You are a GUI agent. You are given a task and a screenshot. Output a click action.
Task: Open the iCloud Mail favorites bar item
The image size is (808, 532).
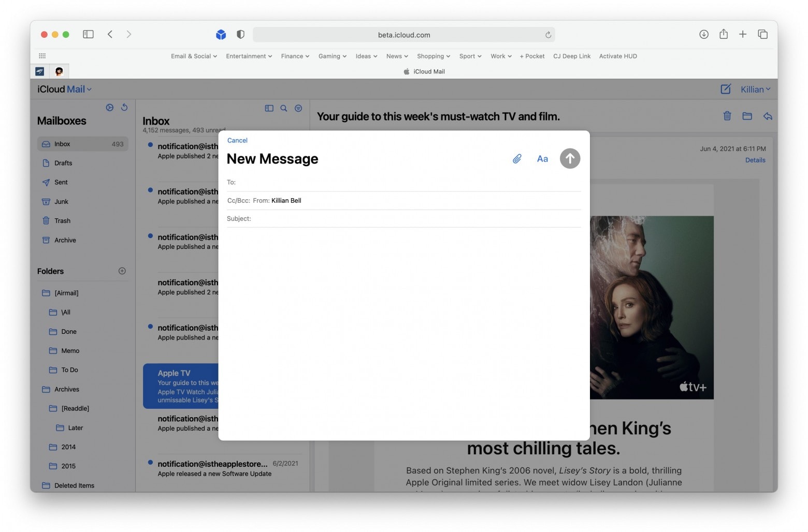click(424, 71)
